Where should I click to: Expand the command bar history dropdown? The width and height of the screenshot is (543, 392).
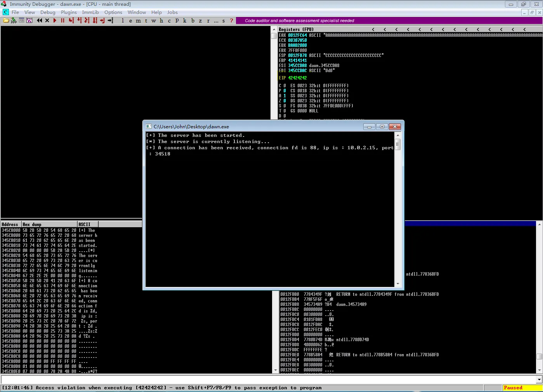539,380
